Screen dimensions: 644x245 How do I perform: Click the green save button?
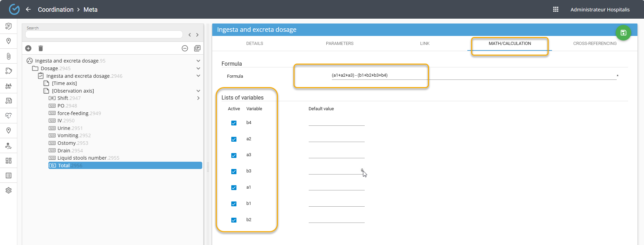click(x=623, y=33)
